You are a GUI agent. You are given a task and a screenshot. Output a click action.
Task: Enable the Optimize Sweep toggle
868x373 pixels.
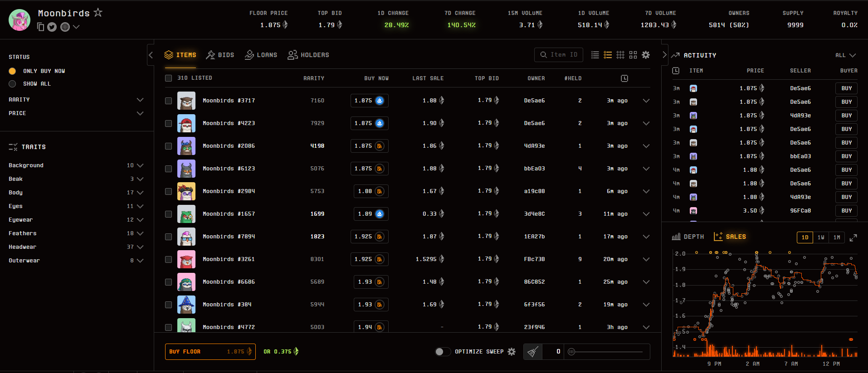(x=442, y=352)
